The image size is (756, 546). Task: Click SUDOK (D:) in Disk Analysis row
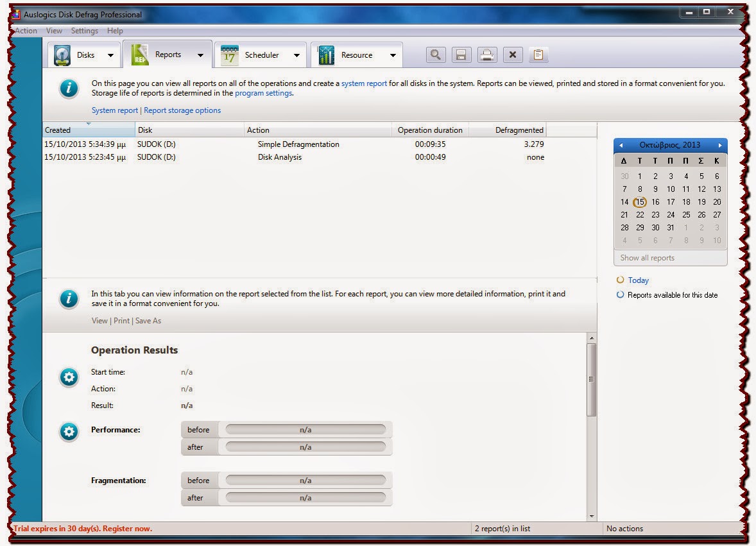click(x=156, y=157)
